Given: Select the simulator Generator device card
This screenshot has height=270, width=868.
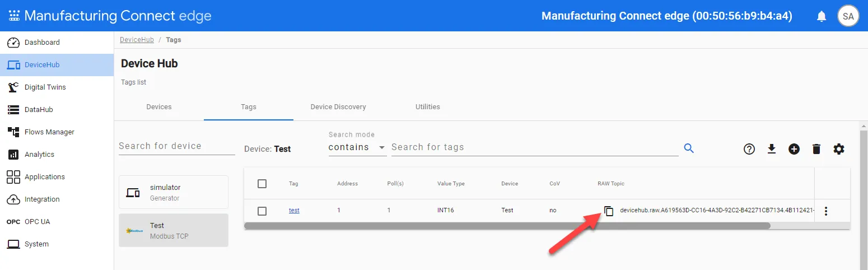Looking at the screenshot, I should tap(174, 192).
